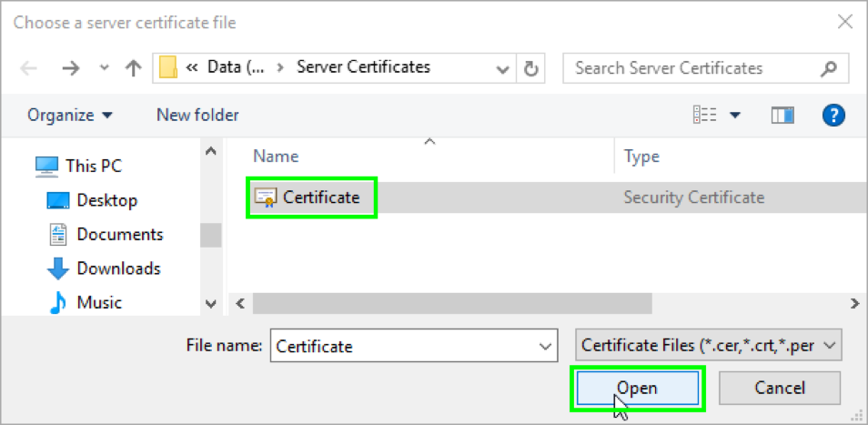Open the Certificate Files type filter
Image resolution: width=868 pixels, height=425 pixels.
coord(710,346)
